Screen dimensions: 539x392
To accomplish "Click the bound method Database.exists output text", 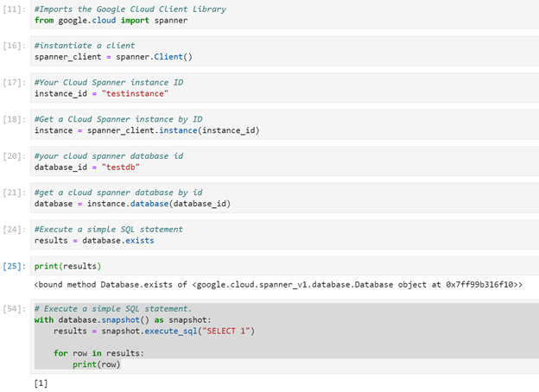I will coord(278,284).
